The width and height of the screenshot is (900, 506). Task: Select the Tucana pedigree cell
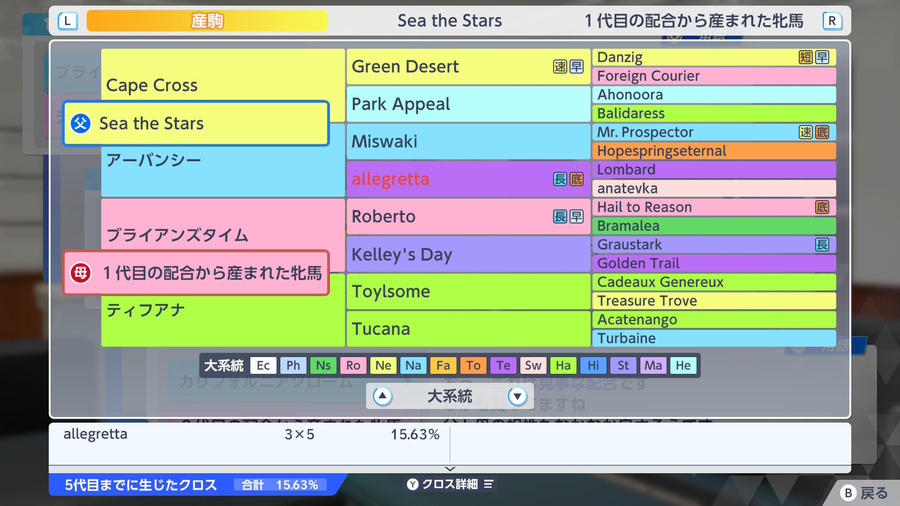click(x=468, y=329)
